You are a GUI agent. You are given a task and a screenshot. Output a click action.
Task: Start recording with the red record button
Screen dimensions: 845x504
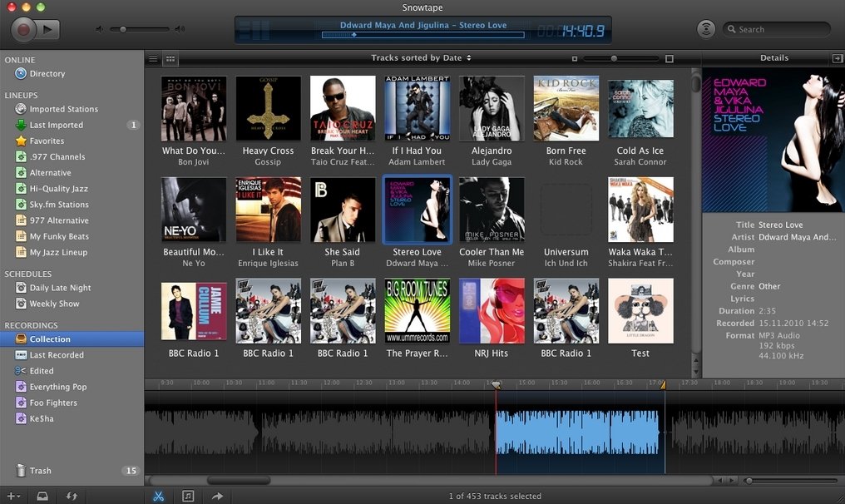click(23, 29)
